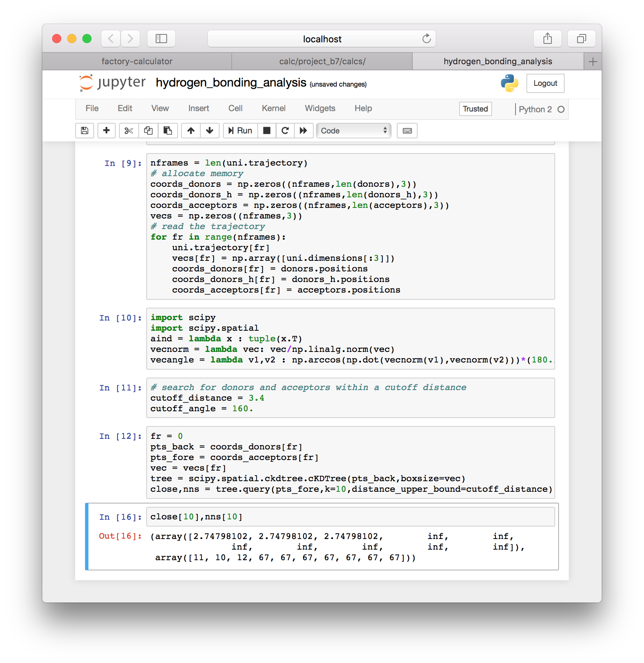644x663 pixels.
Task: Rename notebook hydrogen_bonding_analysis title
Action: coord(231,83)
